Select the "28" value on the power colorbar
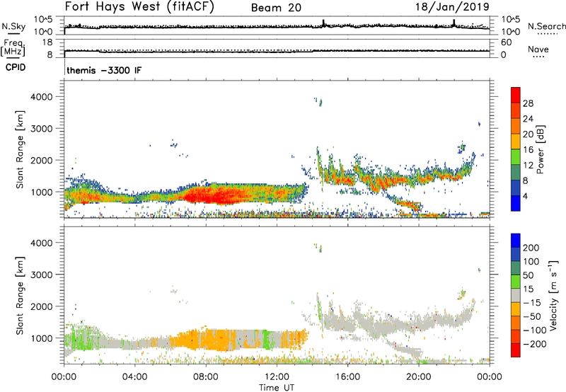Image resolution: width=566 pixels, height=392 pixels. [x=528, y=103]
